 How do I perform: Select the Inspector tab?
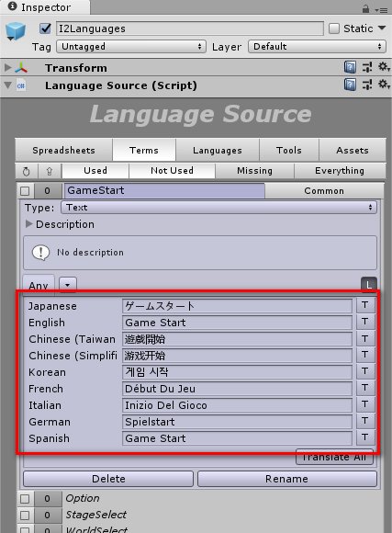tap(45, 7)
